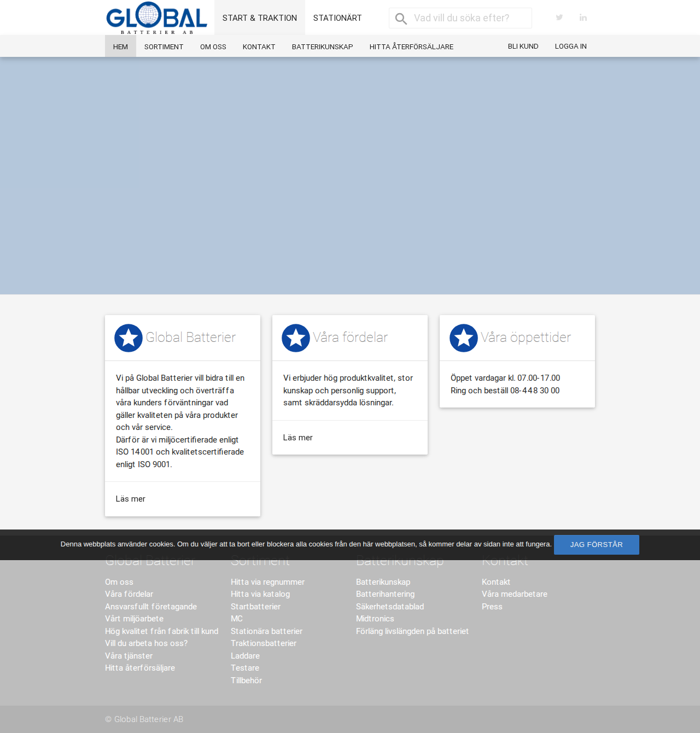Focus the 'Vad vill du söka efter?' search field
Image resolution: width=700 pixels, height=733 pixels.
pos(460,18)
